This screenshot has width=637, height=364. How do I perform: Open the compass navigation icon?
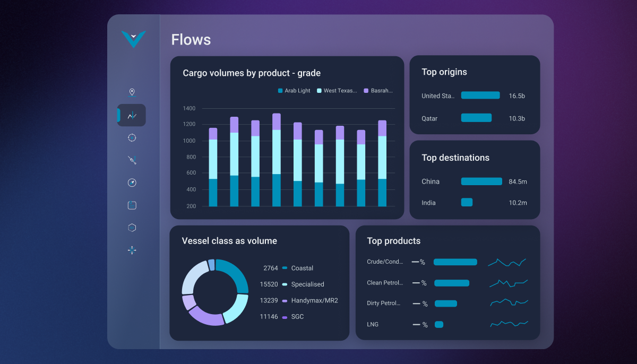(x=132, y=183)
